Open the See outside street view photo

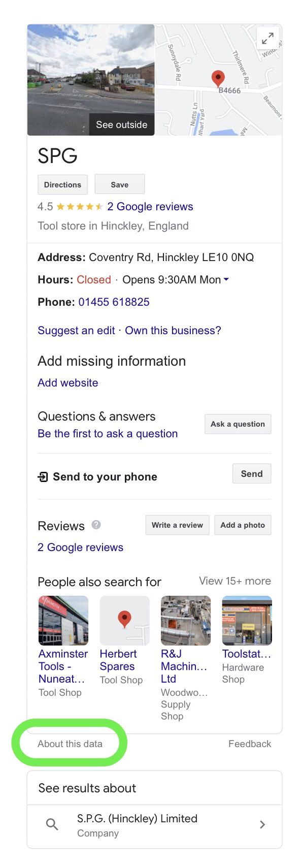(91, 80)
